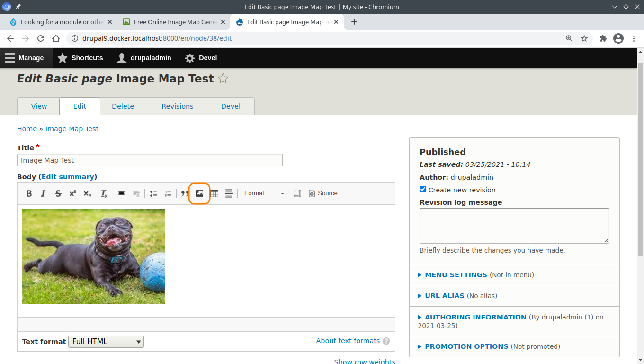This screenshot has width=644, height=364.
Task: Insert a block quote
Action: pyautogui.click(x=185, y=193)
